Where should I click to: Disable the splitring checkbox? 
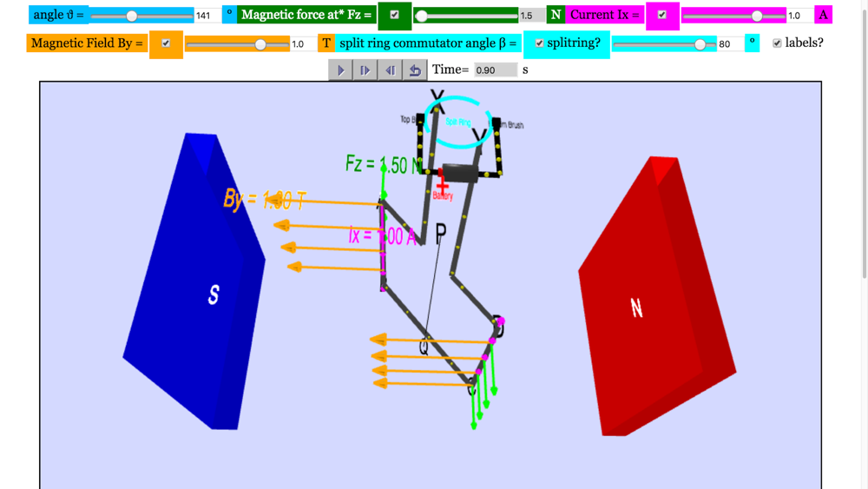pyautogui.click(x=539, y=43)
